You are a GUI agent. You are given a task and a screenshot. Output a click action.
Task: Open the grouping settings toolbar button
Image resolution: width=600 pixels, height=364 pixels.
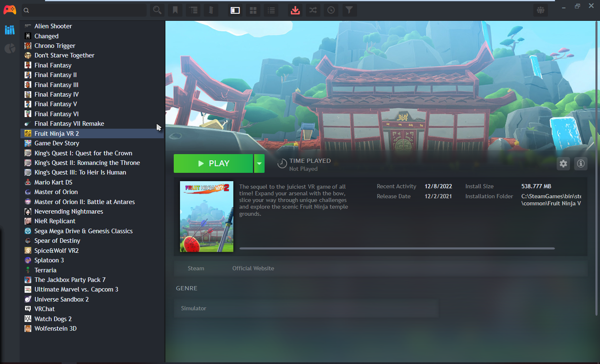(193, 10)
